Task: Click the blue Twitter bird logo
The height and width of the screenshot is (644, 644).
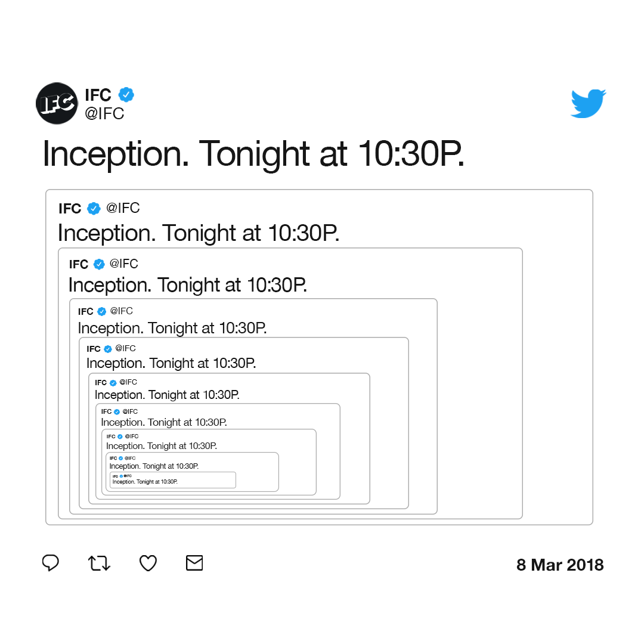Action: click(x=588, y=104)
